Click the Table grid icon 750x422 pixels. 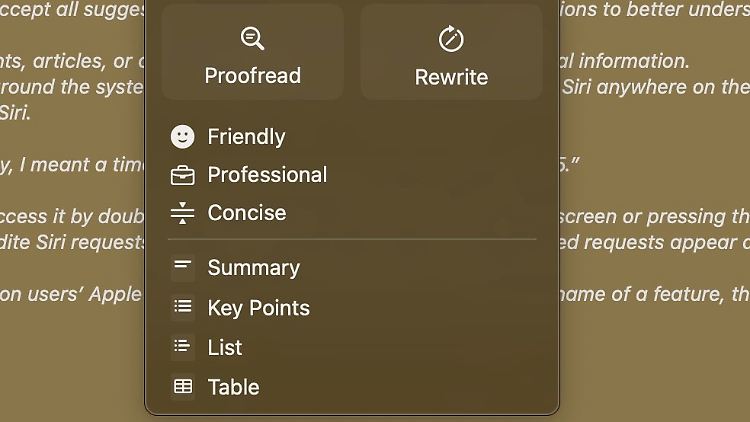tap(183, 387)
